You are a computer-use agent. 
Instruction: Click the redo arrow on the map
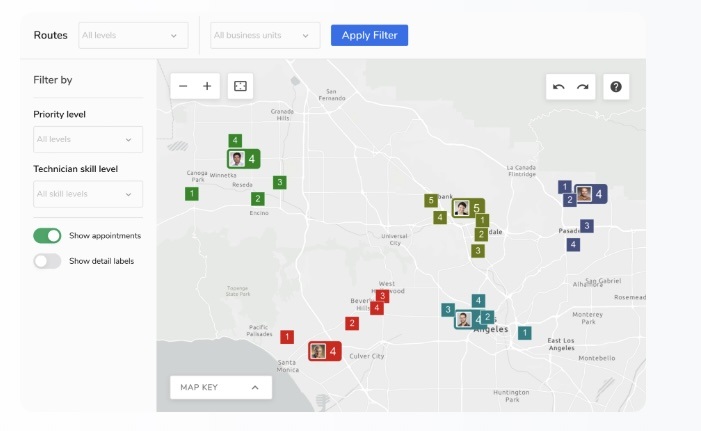click(583, 87)
